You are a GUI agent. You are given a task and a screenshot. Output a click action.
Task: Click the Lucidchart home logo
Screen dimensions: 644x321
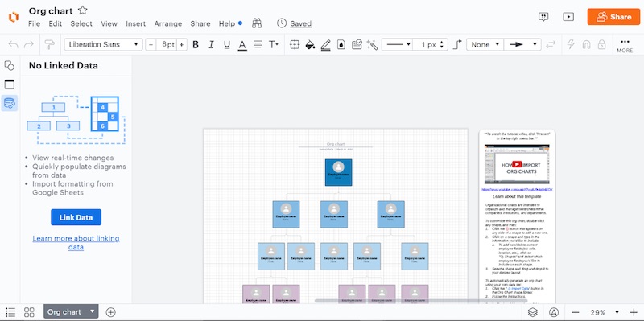click(x=13, y=17)
